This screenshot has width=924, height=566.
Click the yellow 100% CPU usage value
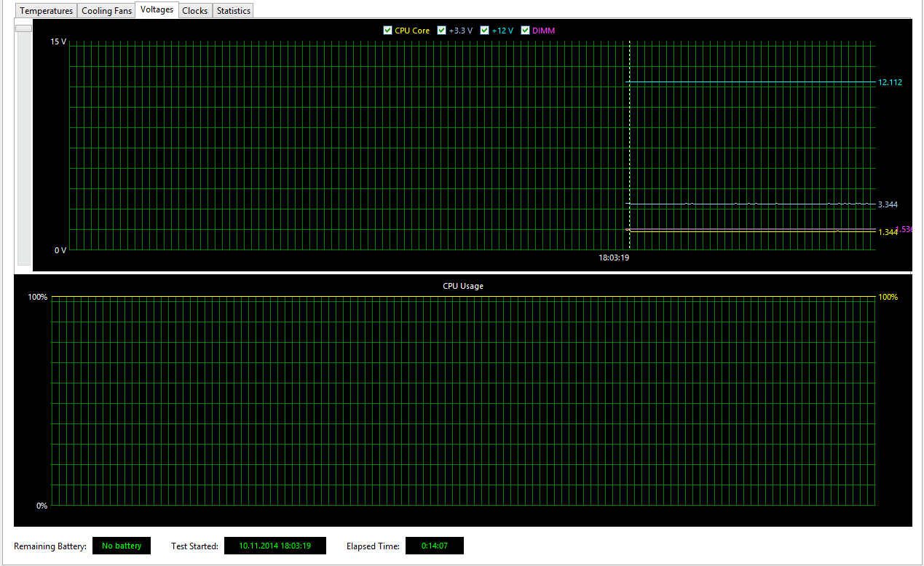coord(888,297)
